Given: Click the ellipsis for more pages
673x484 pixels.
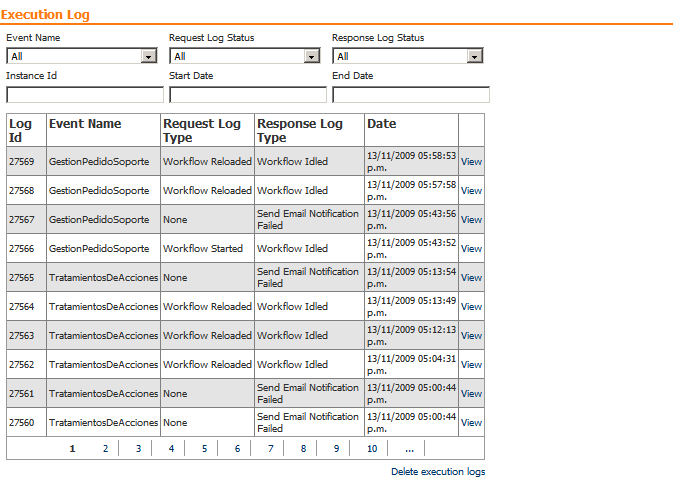Looking at the screenshot, I should [408, 449].
